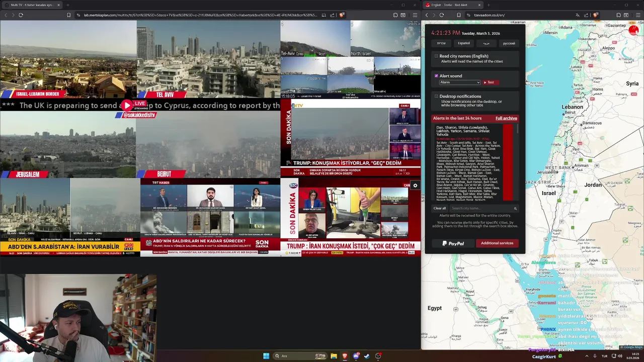Image resolution: width=644 pixels, height=362 pixels.
Task: Switch language to Russian
Action: tap(509, 43)
